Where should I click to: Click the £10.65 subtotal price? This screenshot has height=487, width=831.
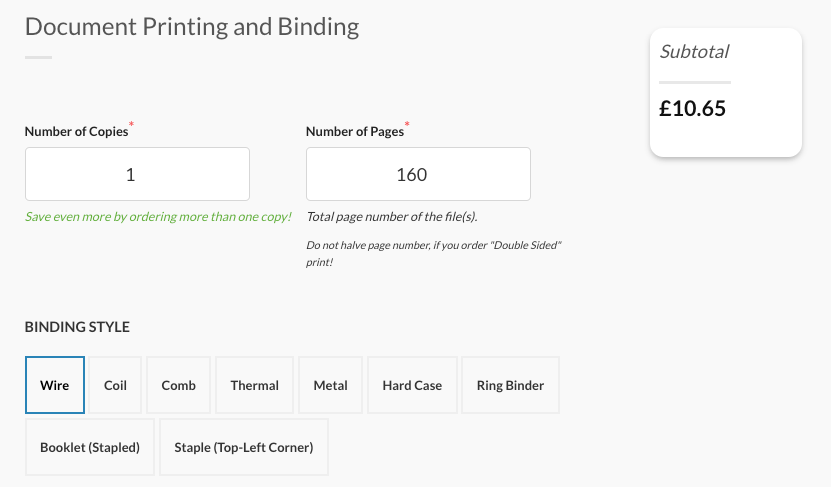[x=692, y=108]
